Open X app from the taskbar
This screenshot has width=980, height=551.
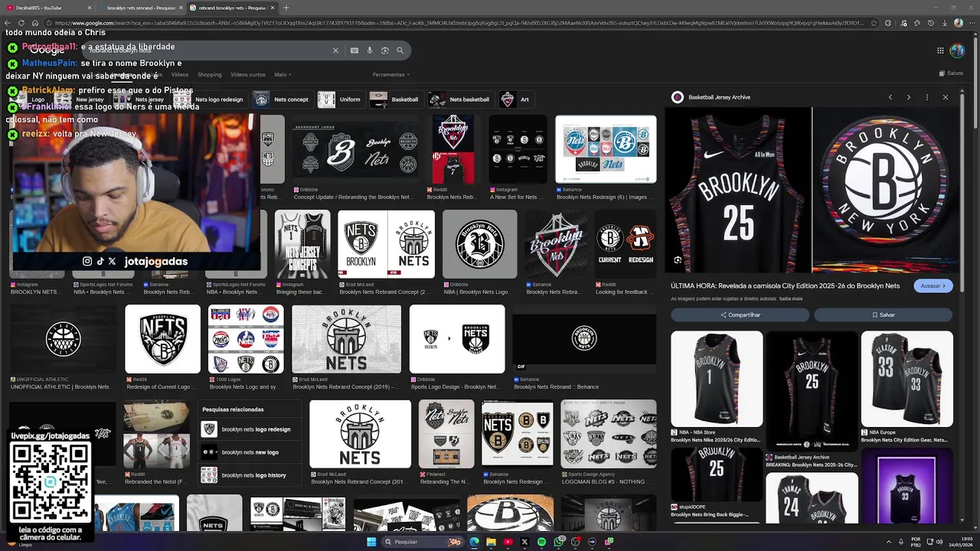(x=524, y=542)
